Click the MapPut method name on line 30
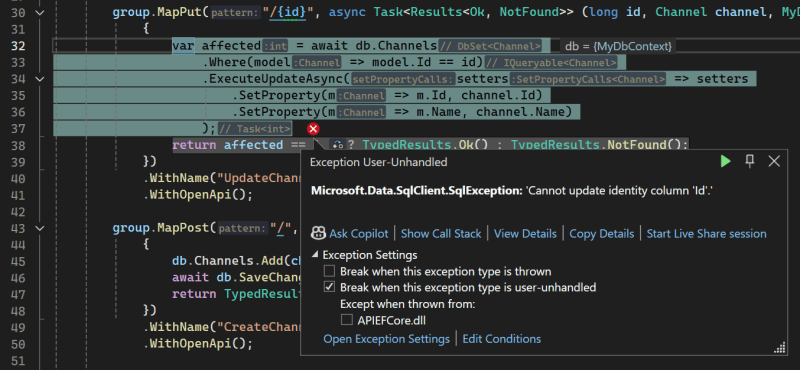800x370 pixels. click(180, 12)
